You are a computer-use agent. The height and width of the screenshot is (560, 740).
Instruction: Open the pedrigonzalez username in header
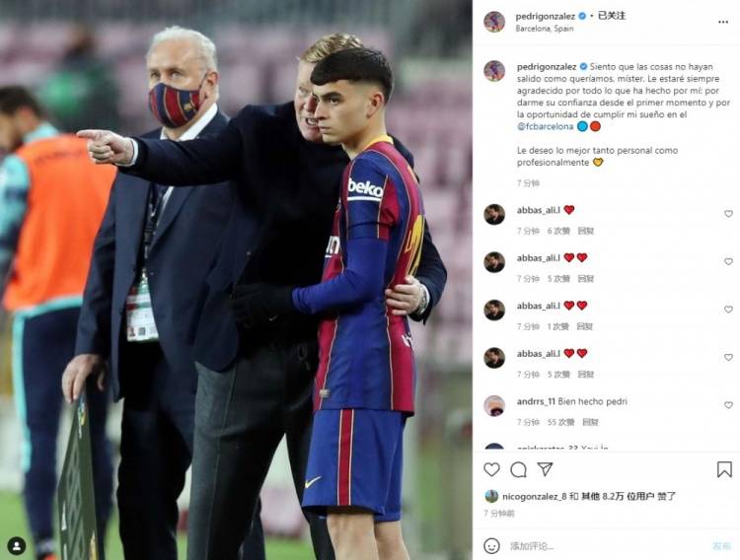[x=545, y=16]
